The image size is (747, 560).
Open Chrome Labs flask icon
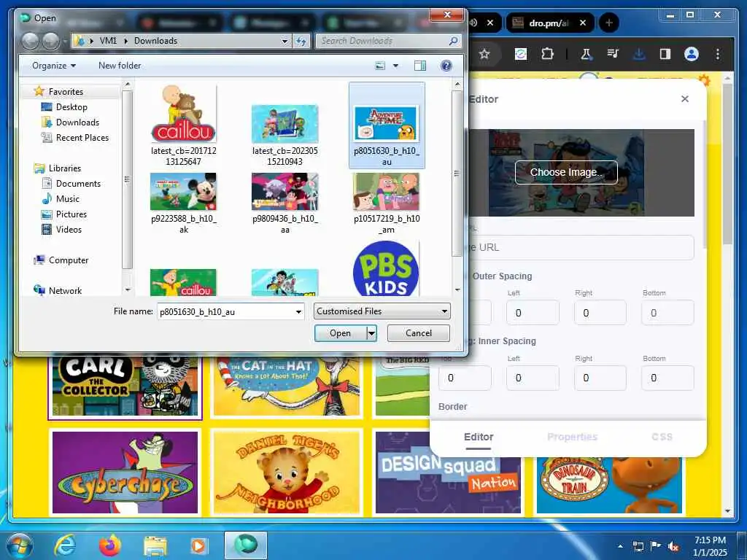point(586,54)
